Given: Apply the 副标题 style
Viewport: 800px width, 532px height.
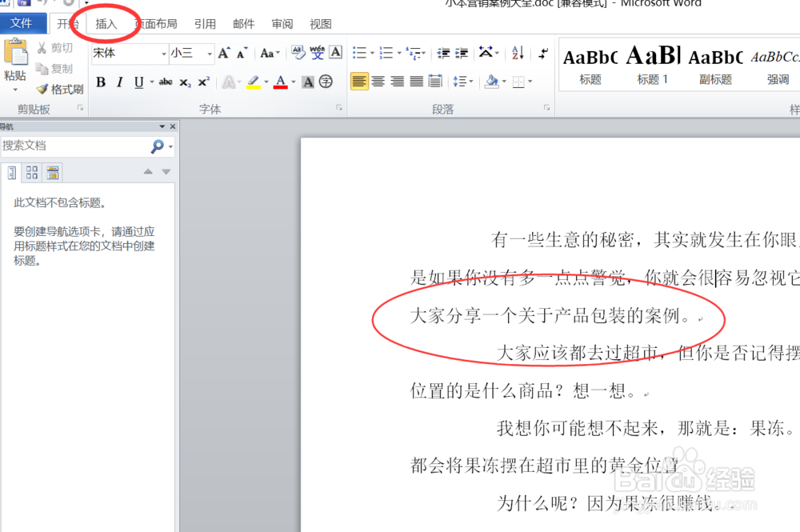Looking at the screenshot, I should pyautogui.click(x=715, y=64).
